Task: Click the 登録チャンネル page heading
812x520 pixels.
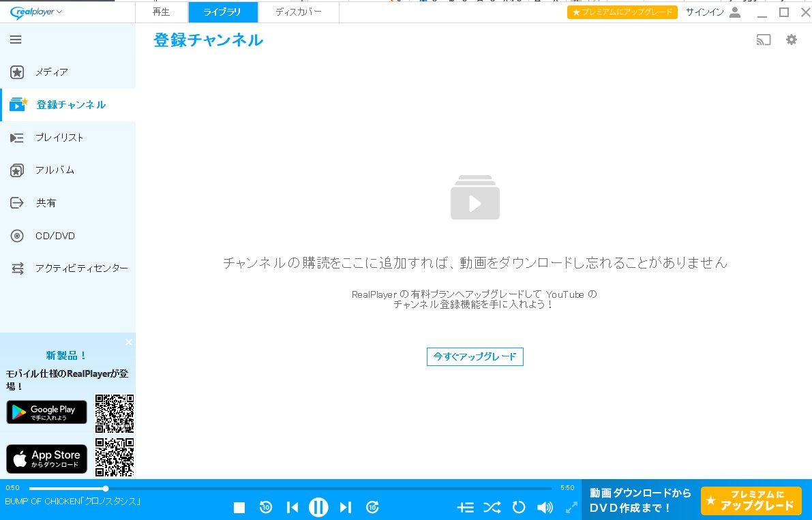Action: (208, 40)
